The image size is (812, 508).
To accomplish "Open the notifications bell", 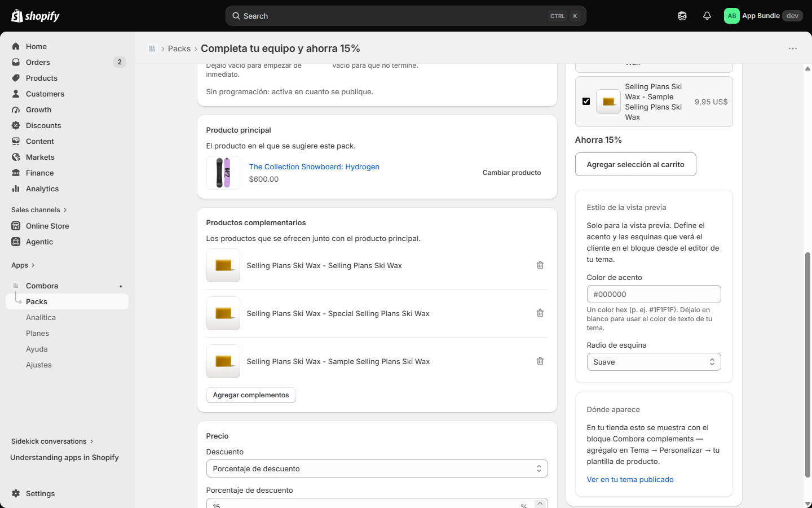I will click(707, 16).
